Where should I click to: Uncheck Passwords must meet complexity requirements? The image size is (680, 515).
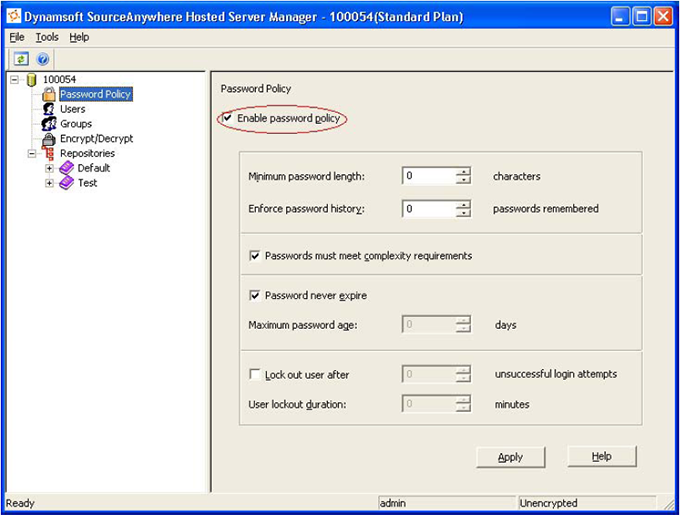pyautogui.click(x=255, y=256)
